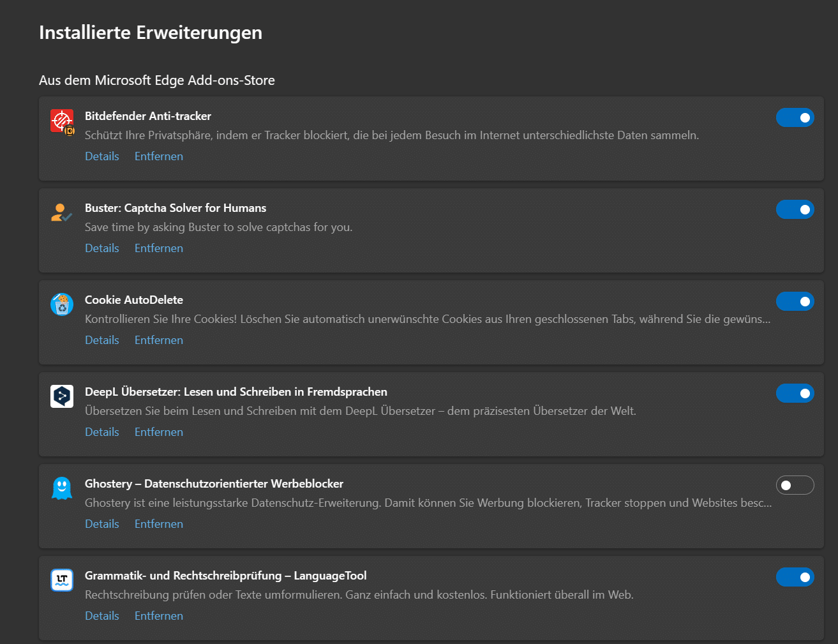Click the Ghostery ghost icon
This screenshot has width=838, height=644.
(x=62, y=488)
